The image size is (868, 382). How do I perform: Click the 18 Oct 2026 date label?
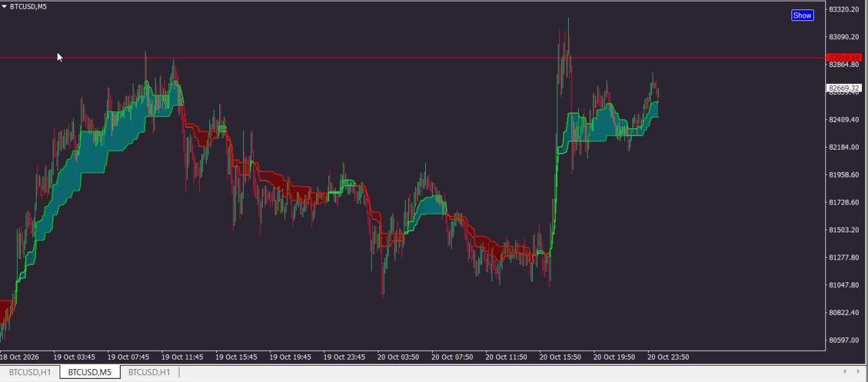20,357
